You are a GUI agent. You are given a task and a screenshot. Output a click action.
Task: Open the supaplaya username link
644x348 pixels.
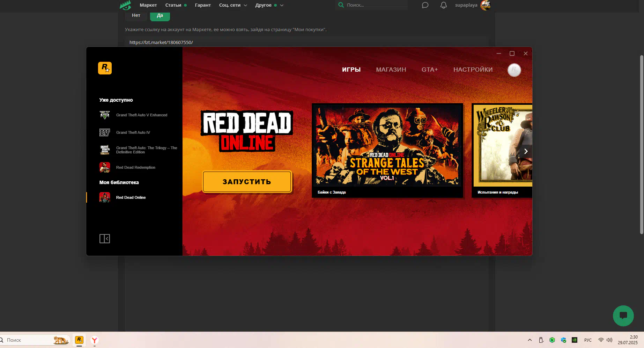466,5
